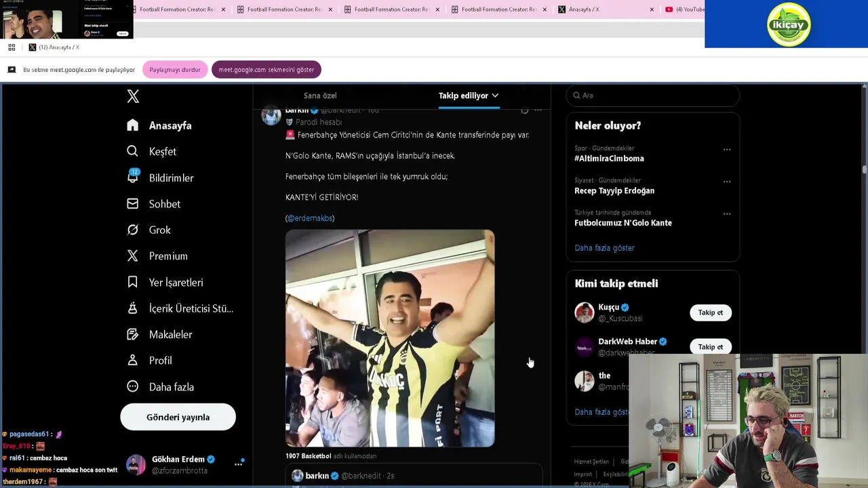The width and height of the screenshot is (868, 488).
Task: Open the quoted barkın post below the video
Action: coord(414,475)
